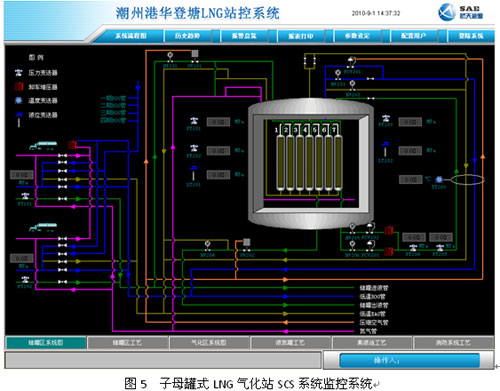
Task: Click the red unloading booster icon near upper truck
Action: coord(72,145)
